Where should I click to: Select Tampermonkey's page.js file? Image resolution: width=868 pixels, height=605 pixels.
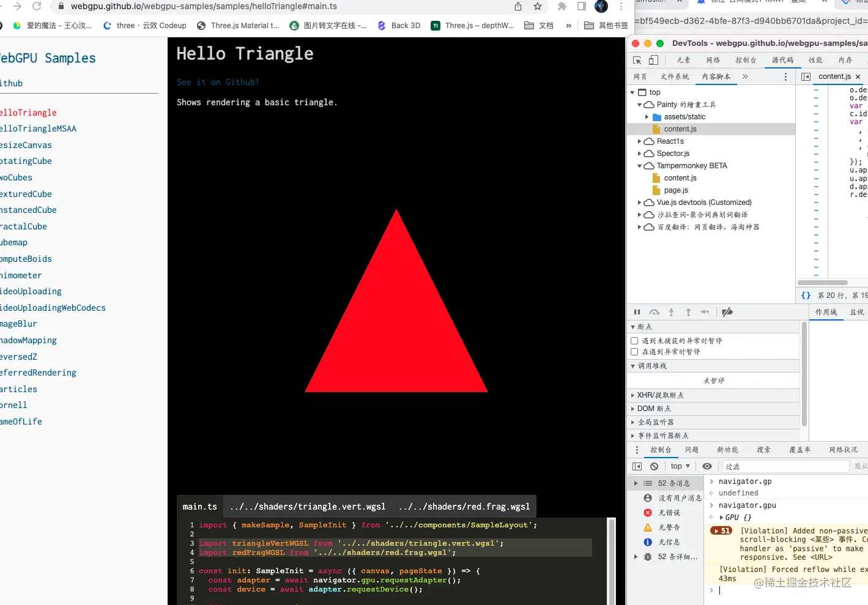676,190
